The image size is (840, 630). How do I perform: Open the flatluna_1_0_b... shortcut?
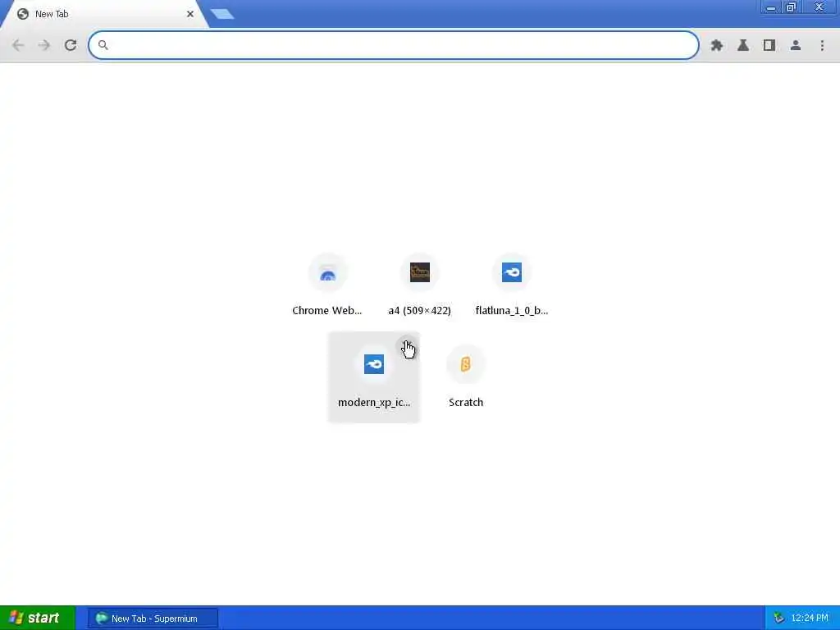(x=512, y=285)
